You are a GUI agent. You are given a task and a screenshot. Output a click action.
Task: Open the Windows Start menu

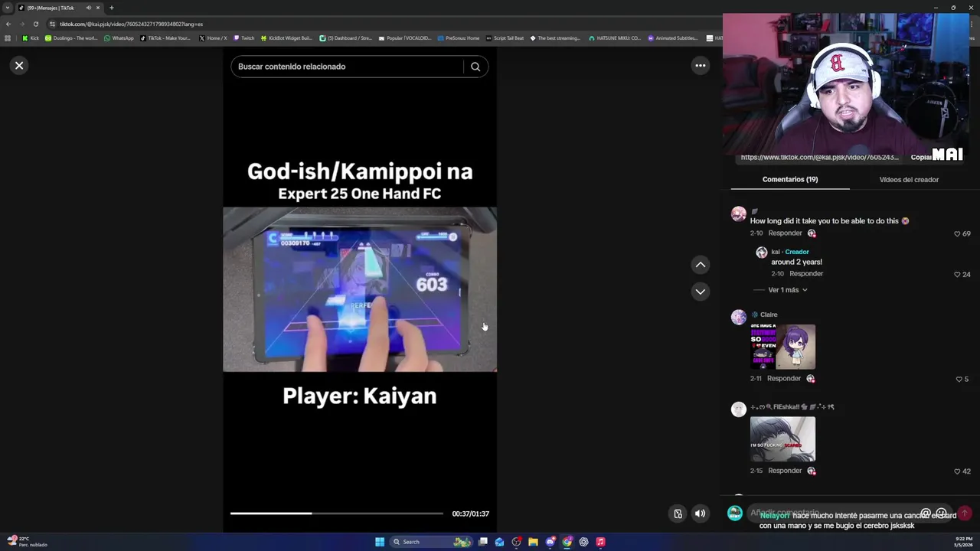[x=380, y=542]
